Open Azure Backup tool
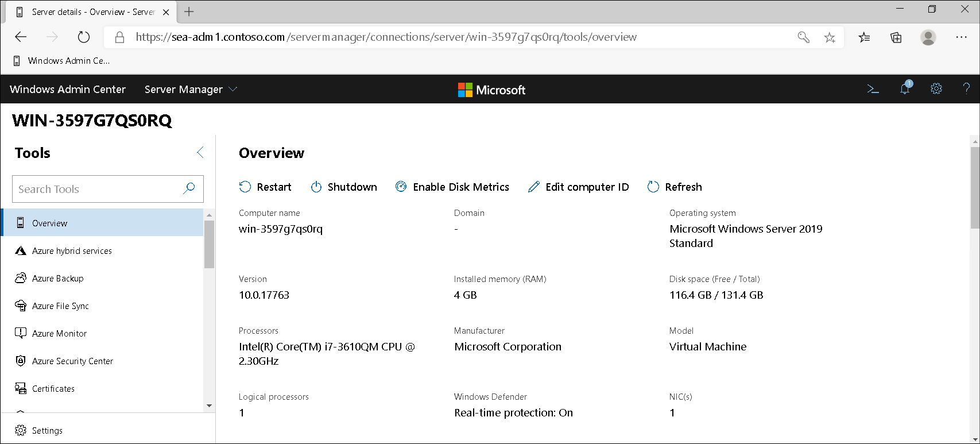Viewport: 980px width, 444px height. point(103,278)
